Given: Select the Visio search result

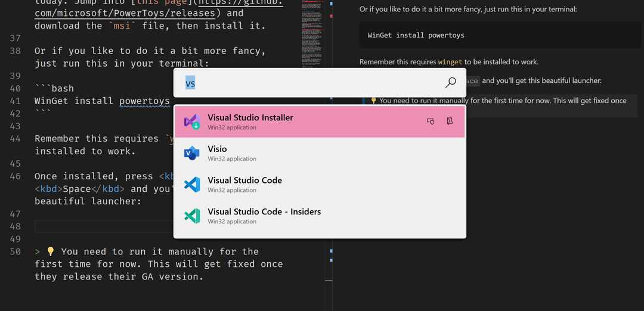Looking at the screenshot, I should (320, 153).
